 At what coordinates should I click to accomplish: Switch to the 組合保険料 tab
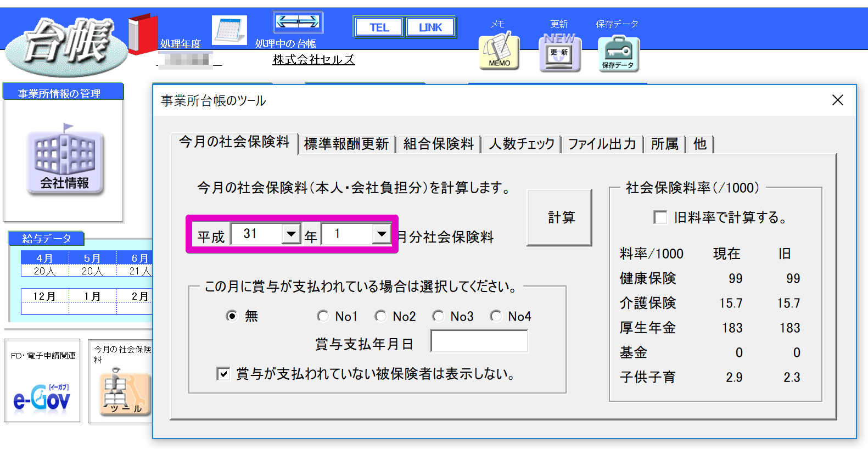pyautogui.click(x=438, y=144)
